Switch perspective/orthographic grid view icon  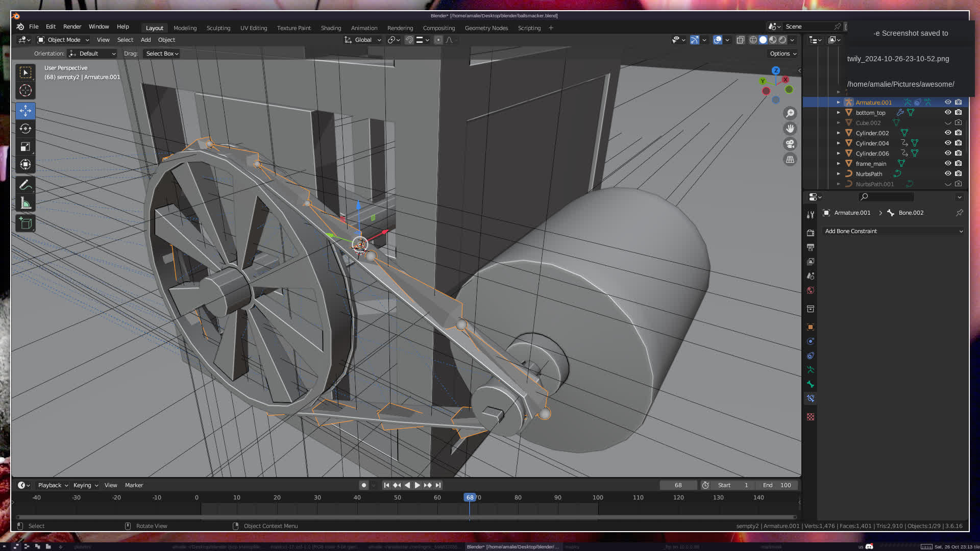(790, 159)
